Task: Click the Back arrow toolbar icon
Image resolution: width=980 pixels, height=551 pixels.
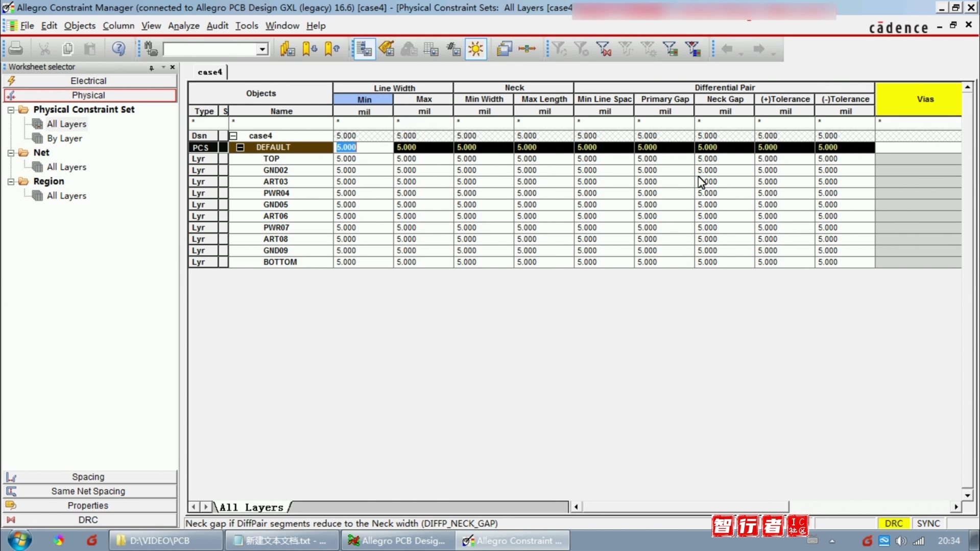Action: tap(727, 49)
